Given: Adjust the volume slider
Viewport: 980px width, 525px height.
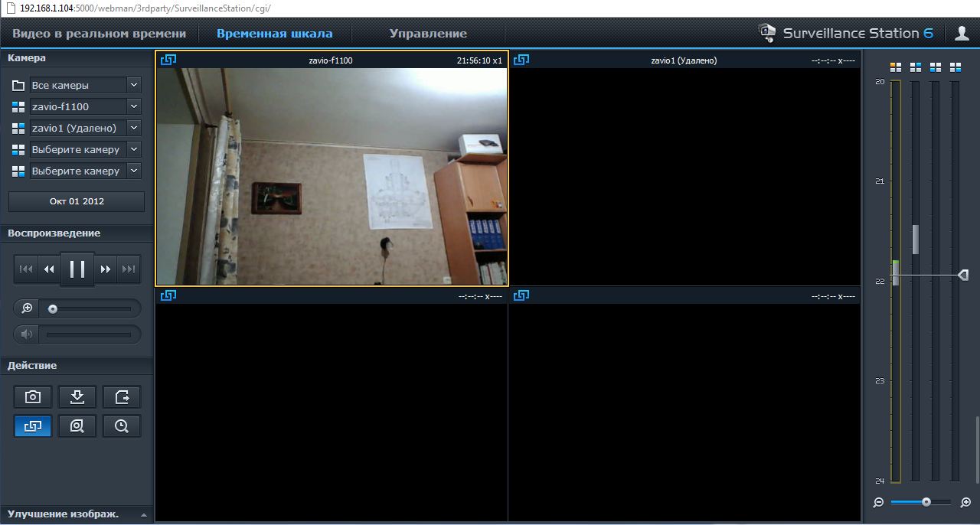Looking at the screenshot, I should click(90, 334).
